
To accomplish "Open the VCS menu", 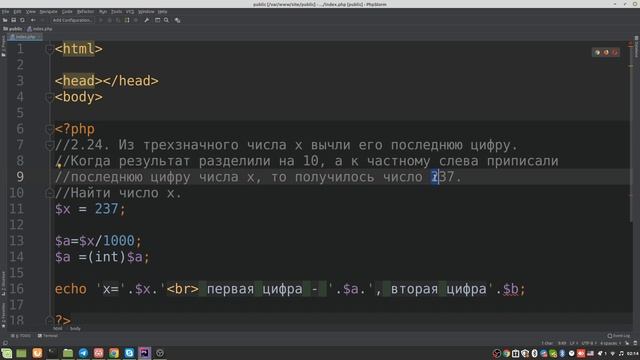I will (x=130, y=11).
